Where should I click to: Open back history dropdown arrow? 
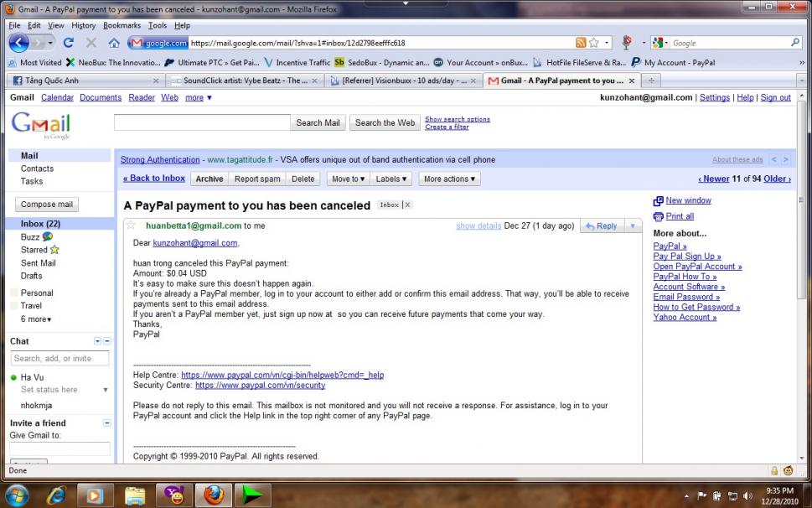(x=50, y=43)
